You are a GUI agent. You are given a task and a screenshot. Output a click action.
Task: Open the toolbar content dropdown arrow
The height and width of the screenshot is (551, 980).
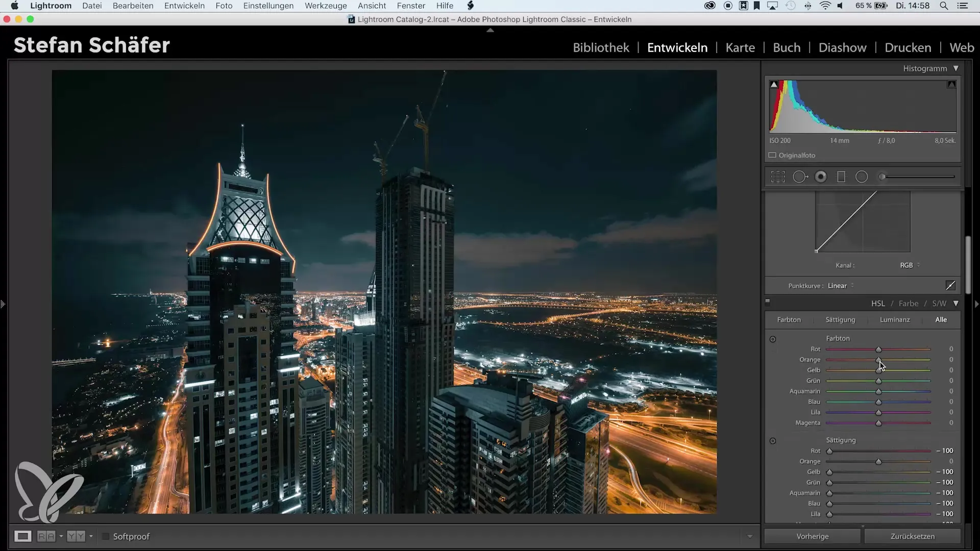click(750, 536)
